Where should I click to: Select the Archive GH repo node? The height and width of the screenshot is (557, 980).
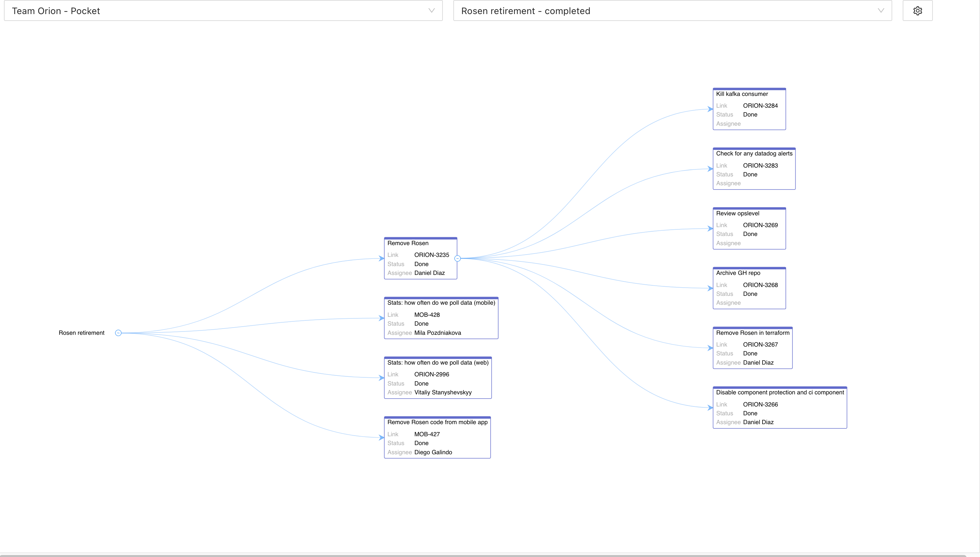click(x=738, y=273)
